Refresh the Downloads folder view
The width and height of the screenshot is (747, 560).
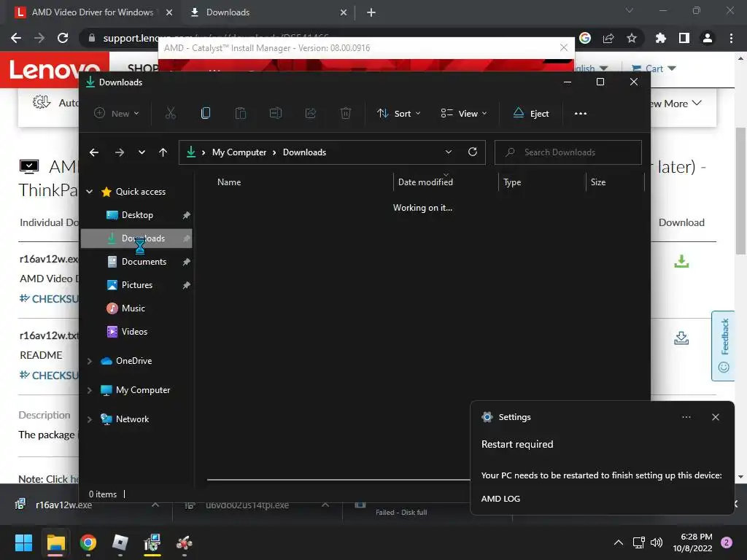coord(473,152)
